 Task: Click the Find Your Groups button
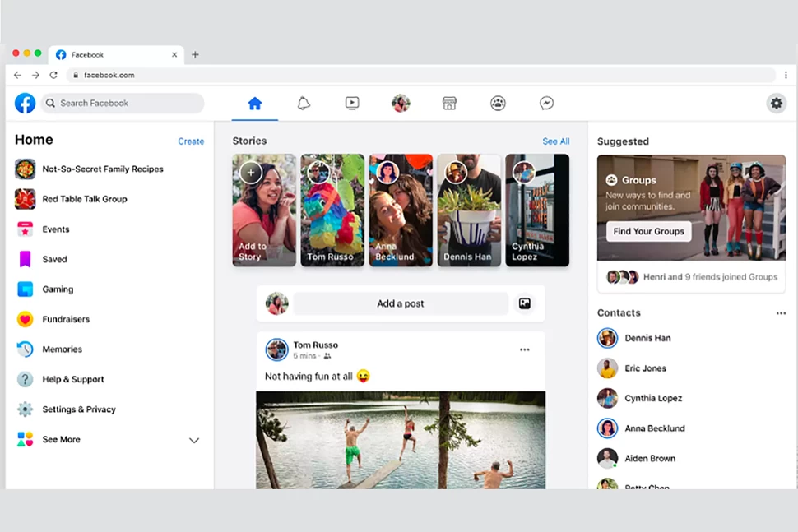point(648,231)
